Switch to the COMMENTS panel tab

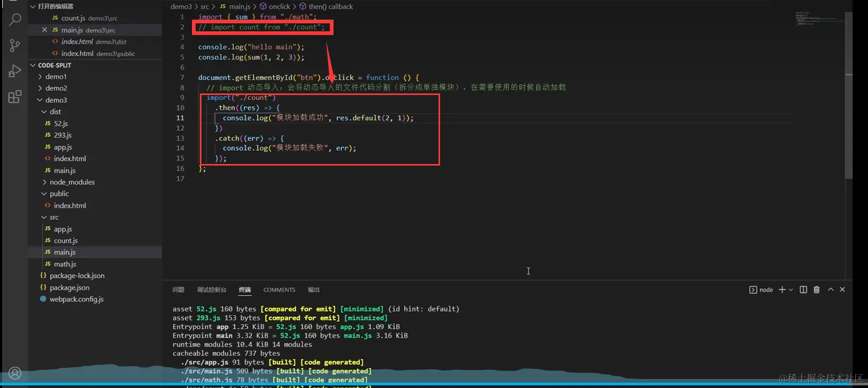tap(279, 290)
